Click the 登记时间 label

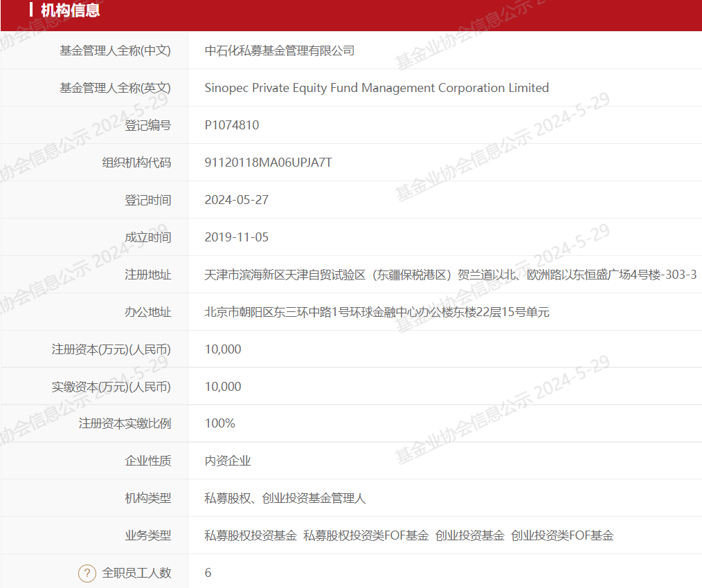pyautogui.click(x=147, y=200)
